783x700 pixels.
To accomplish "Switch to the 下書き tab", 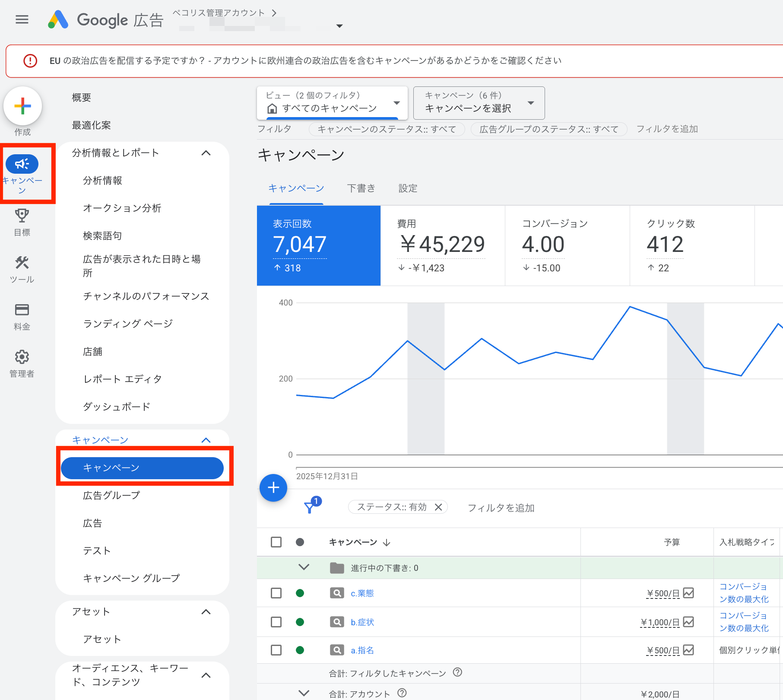I will pyautogui.click(x=361, y=188).
